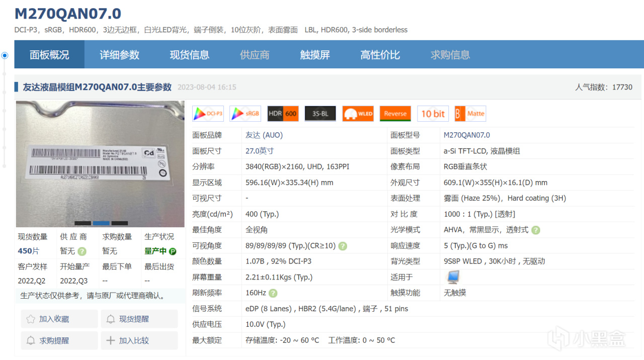Click the 无触摸 touch function value
The image size is (644, 360).
pyautogui.click(x=455, y=293)
